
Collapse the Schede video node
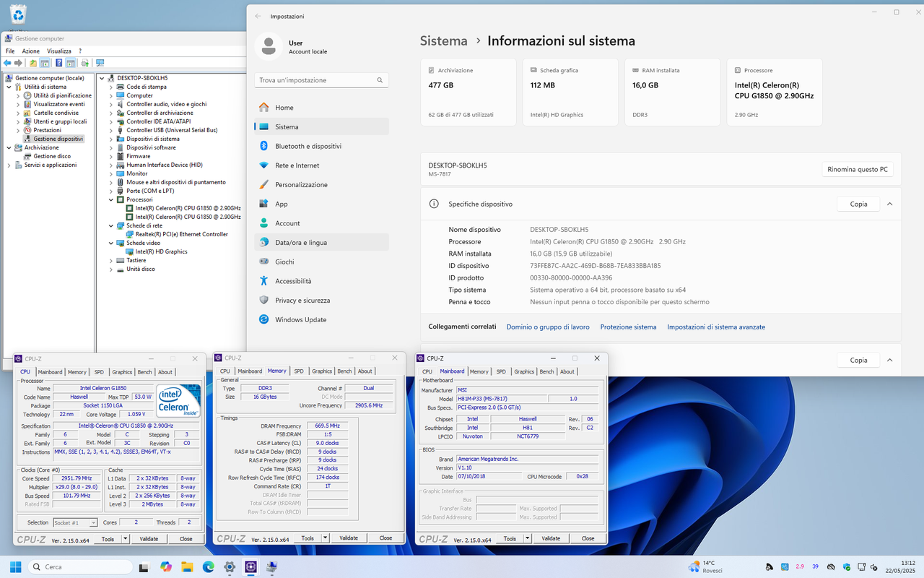(111, 243)
